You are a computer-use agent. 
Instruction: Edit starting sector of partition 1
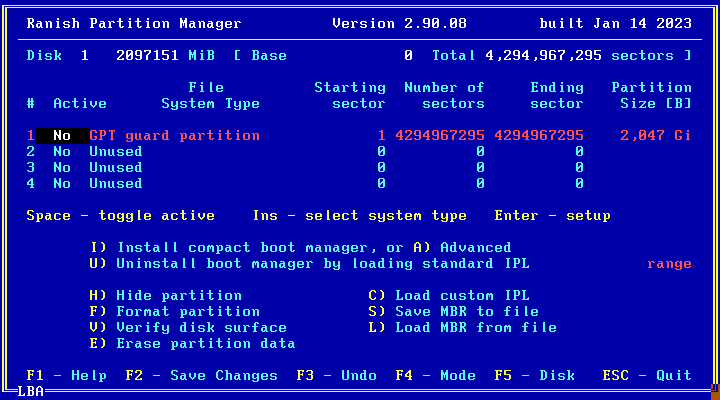pyautogui.click(x=381, y=135)
